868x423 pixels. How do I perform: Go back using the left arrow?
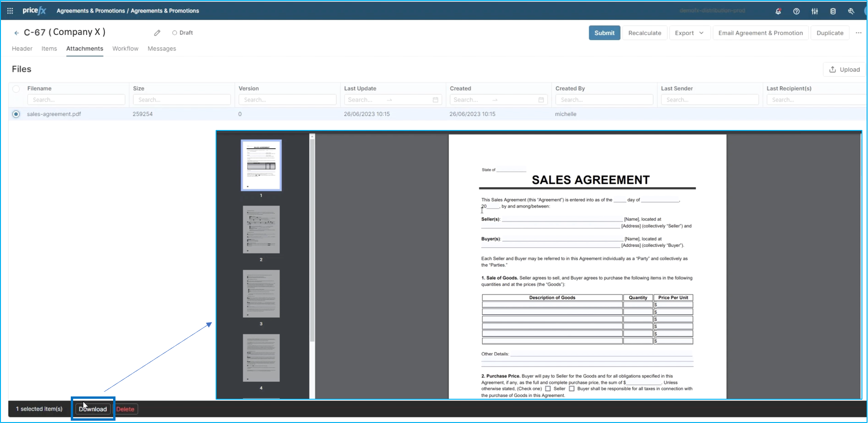click(x=16, y=33)
